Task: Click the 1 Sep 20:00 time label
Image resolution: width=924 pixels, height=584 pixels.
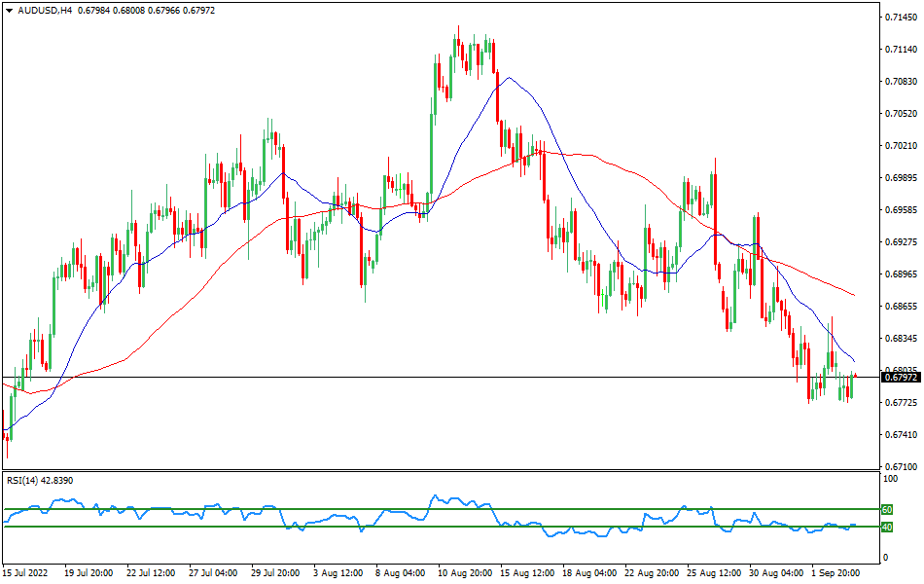Action: coord(835,574)
